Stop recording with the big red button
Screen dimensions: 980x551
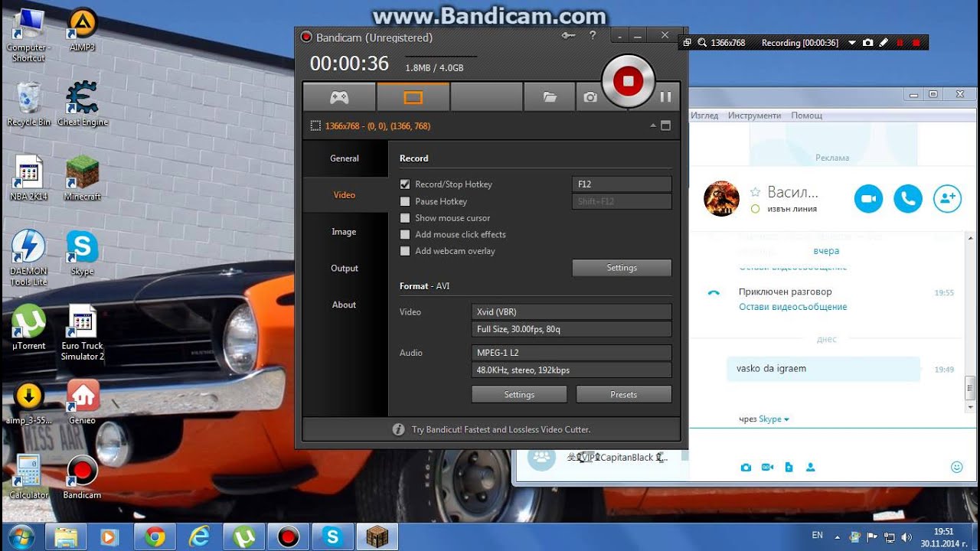[x=629, y=80]
